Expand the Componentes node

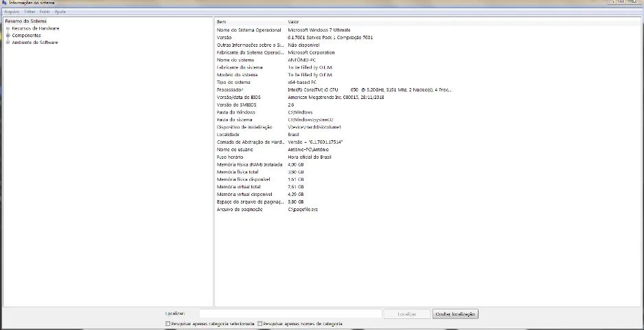pyautogui.click(x=8, y=35)
